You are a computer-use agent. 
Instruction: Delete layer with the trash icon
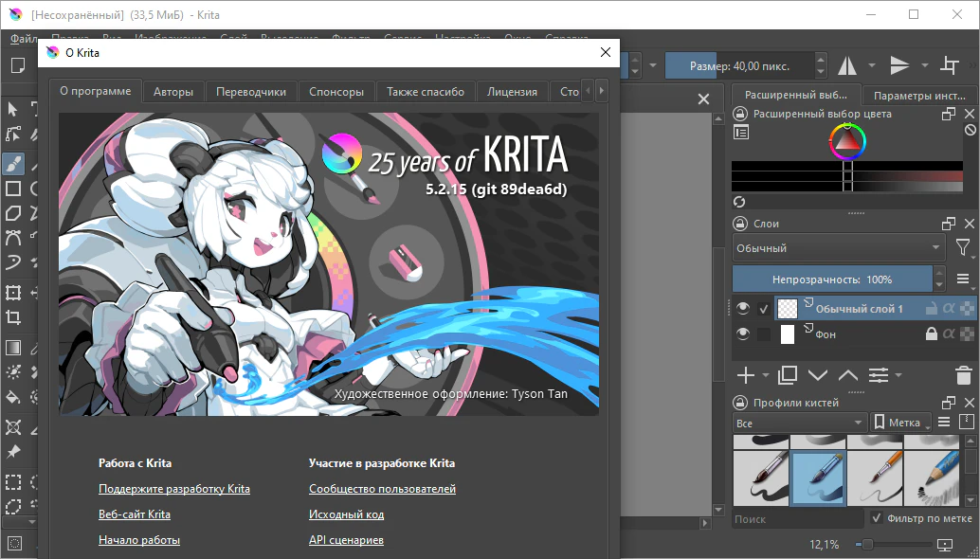[x=963, y=375]
